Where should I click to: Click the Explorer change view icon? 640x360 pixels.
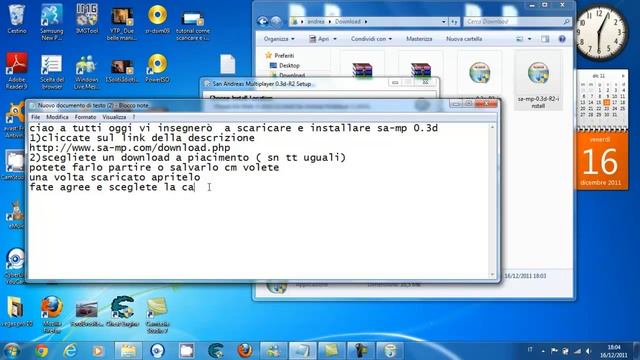[x=520, y=39]
